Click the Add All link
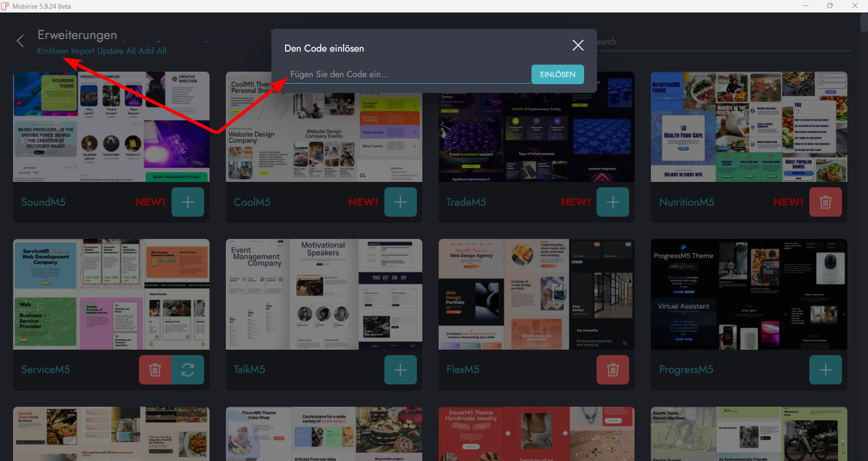 (153, 51)
